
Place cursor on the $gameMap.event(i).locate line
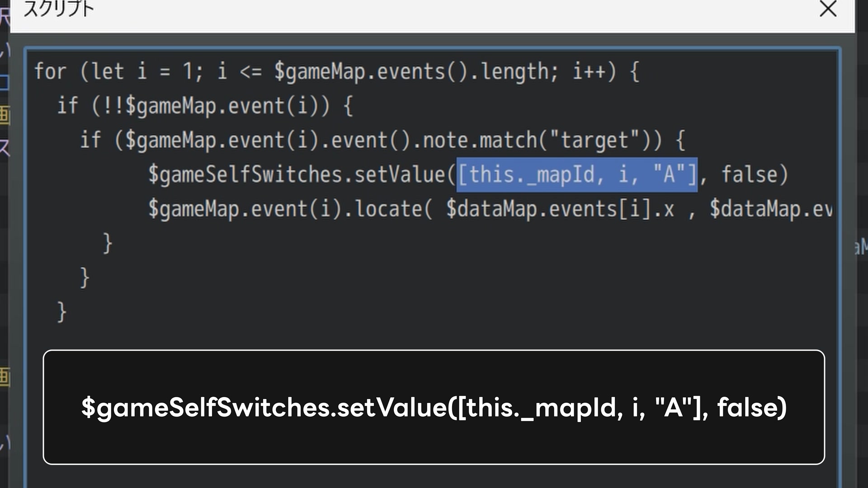click(x=490, y=210)
